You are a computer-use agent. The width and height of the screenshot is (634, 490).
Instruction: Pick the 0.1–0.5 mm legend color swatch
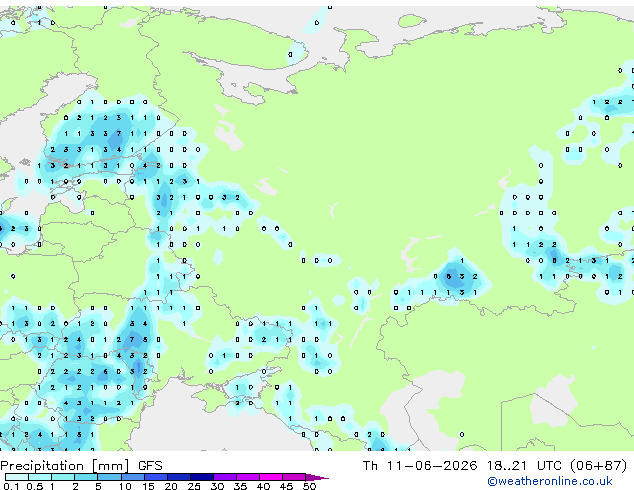pyautogui.click(x=17, y=477)
